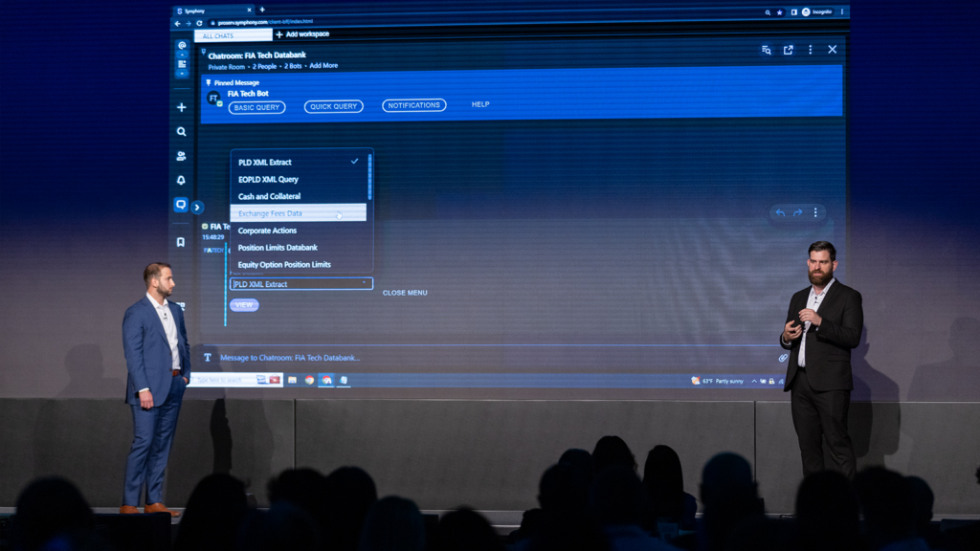The image size is (980, 551).
Task: Select EOPLD XML Query option
Action: pos(299,179)
